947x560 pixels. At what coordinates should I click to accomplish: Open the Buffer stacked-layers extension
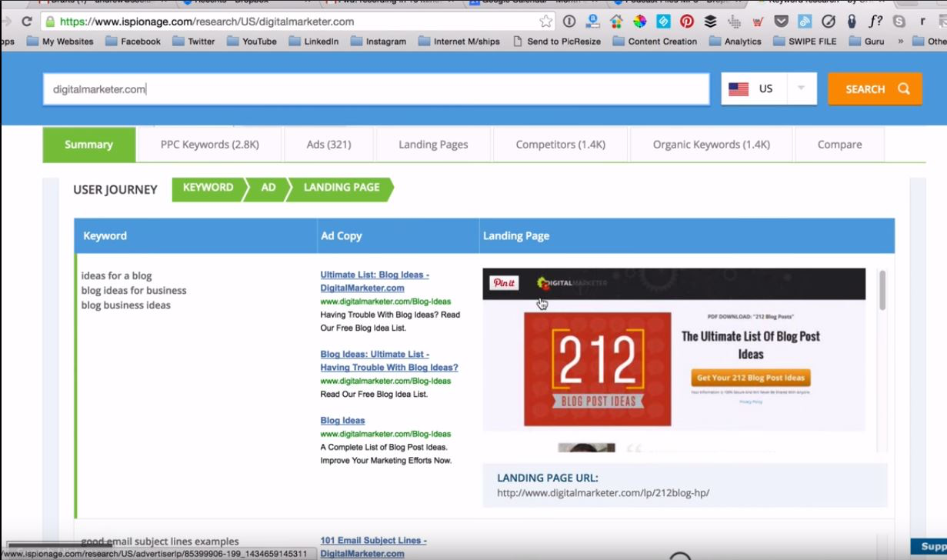710,22
